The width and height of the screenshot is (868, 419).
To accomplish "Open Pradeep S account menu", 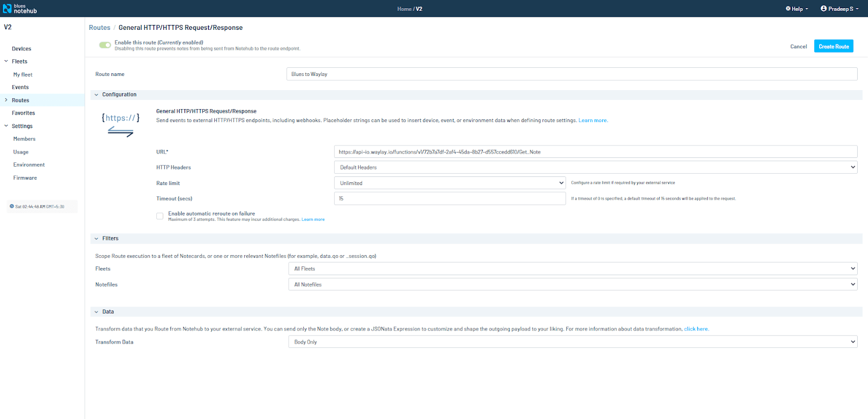I will (840, 9).
